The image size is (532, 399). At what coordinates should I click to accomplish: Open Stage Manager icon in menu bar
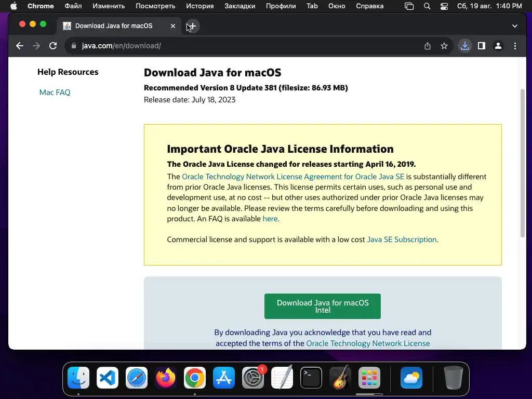click(409, 6)
